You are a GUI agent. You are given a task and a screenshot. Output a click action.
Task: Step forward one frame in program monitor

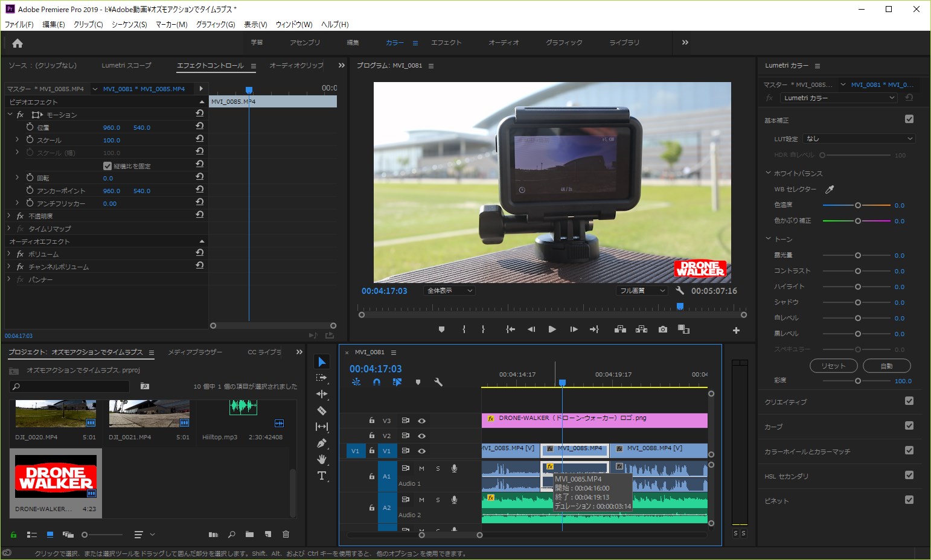tap(574, 329)
